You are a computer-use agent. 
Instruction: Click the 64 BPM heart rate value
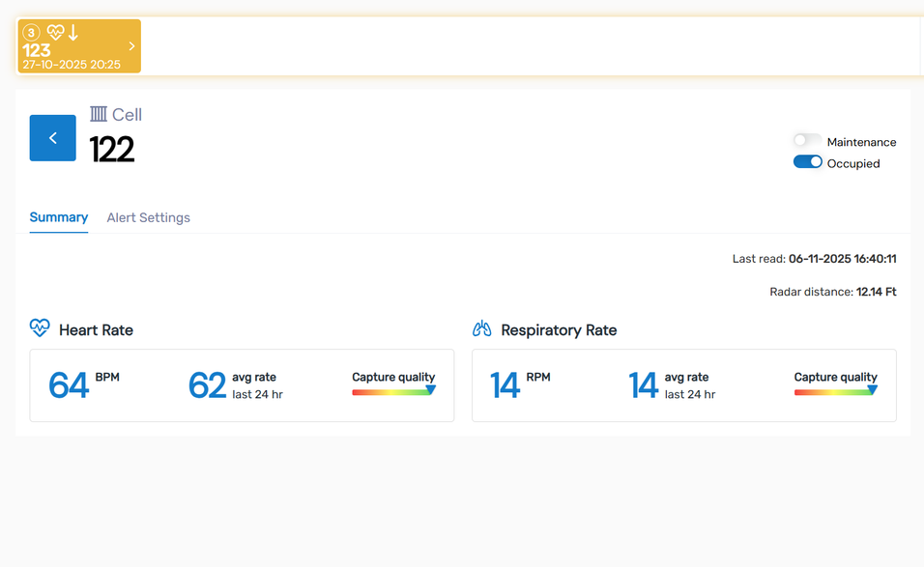click(69, 385)
